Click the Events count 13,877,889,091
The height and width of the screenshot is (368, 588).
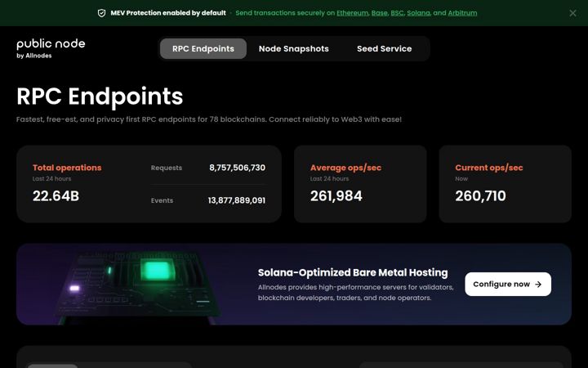[237, 200]
